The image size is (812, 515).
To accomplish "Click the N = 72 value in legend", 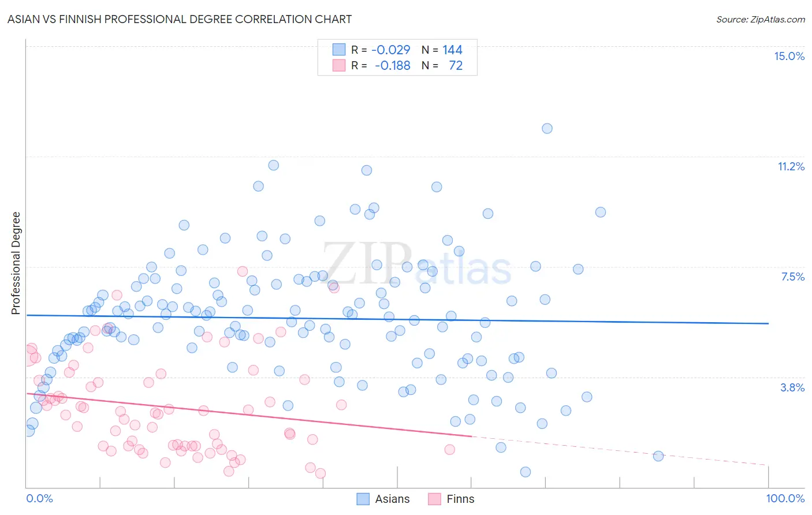I will coord(442,65).
